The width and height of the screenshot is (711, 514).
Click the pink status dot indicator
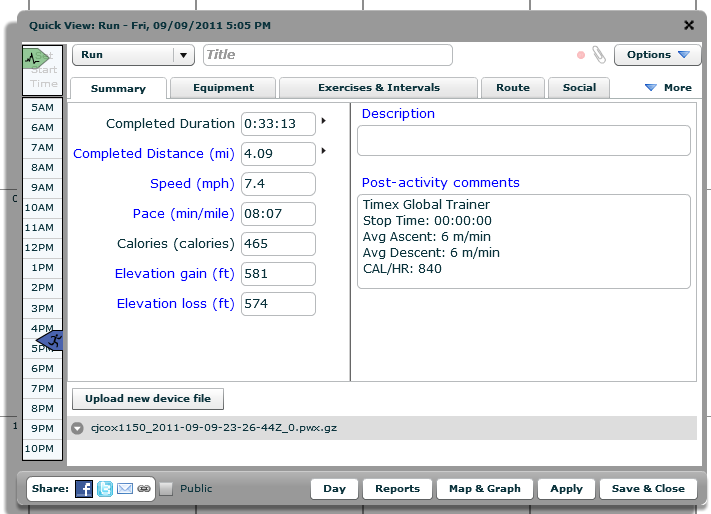[581, 55]
